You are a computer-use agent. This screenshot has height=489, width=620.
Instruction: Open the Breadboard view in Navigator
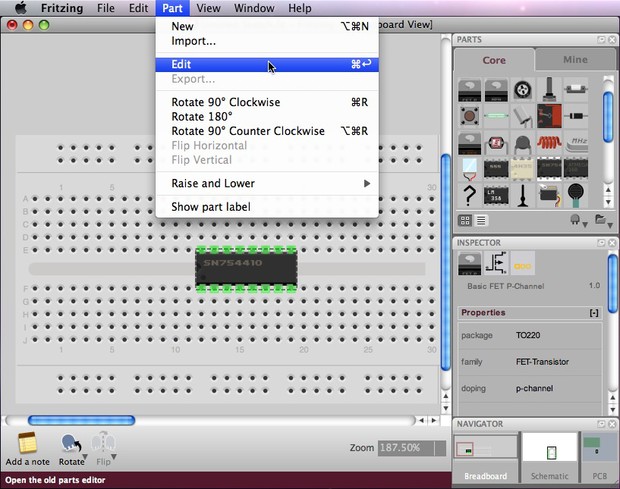[485, 458]
